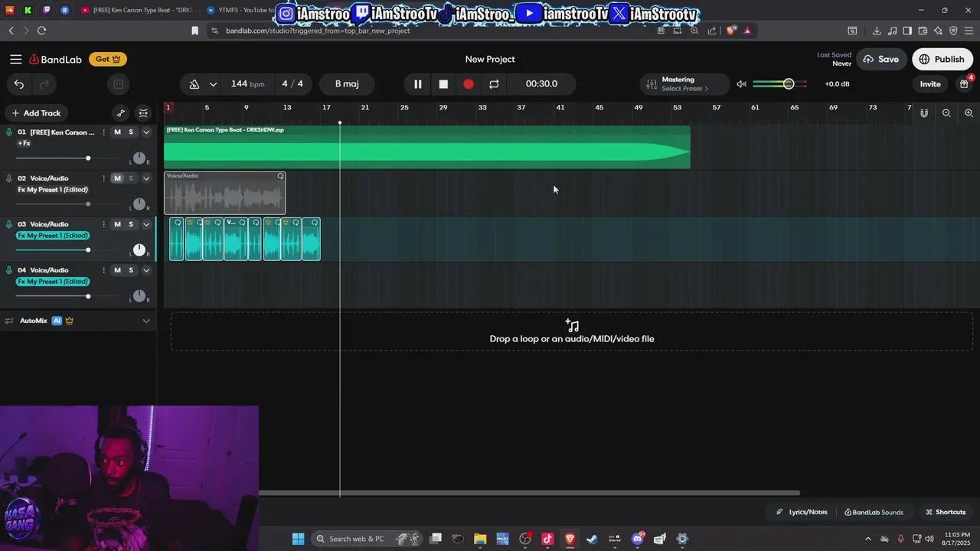Viewport: 980px width, 551px height.
Task: Solo track 02 Voice/Audio
Action: pyautogui.click(x=131, y=178)
